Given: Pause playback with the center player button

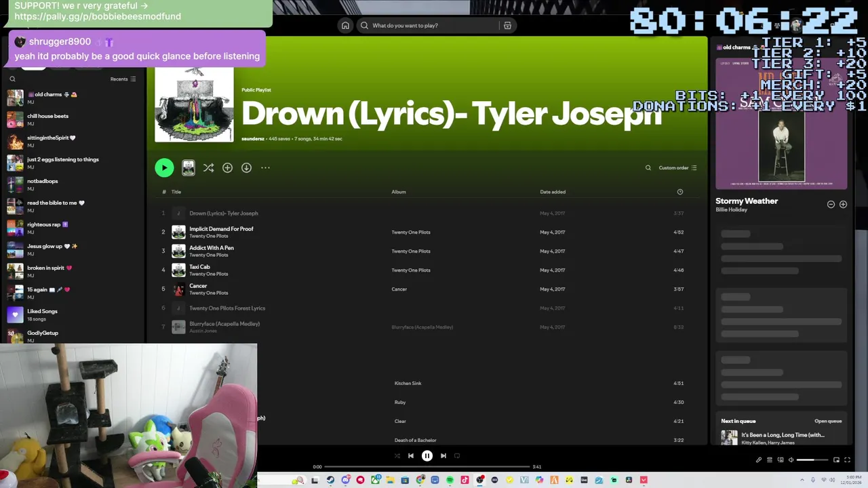Looking at the screenshot, I should point(427,456).
